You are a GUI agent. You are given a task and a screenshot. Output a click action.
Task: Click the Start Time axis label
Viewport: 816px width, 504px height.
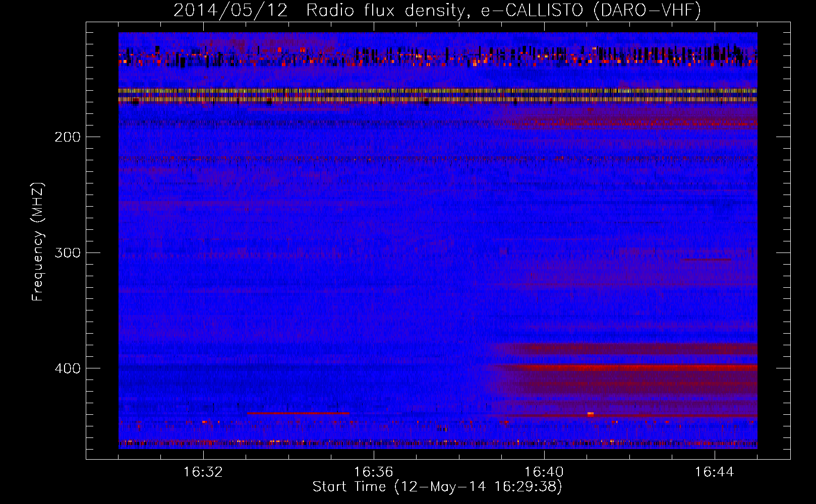(x=437, y=487)
